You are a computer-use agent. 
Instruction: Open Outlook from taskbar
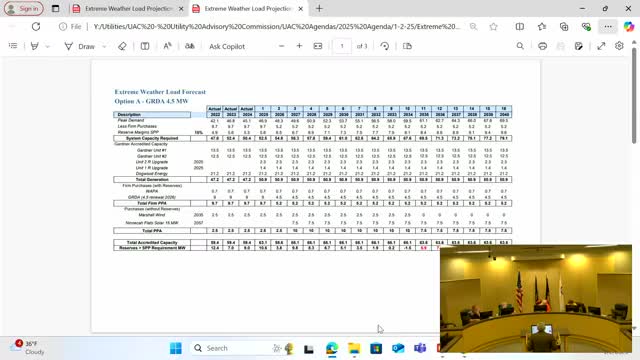pos(398,348)
